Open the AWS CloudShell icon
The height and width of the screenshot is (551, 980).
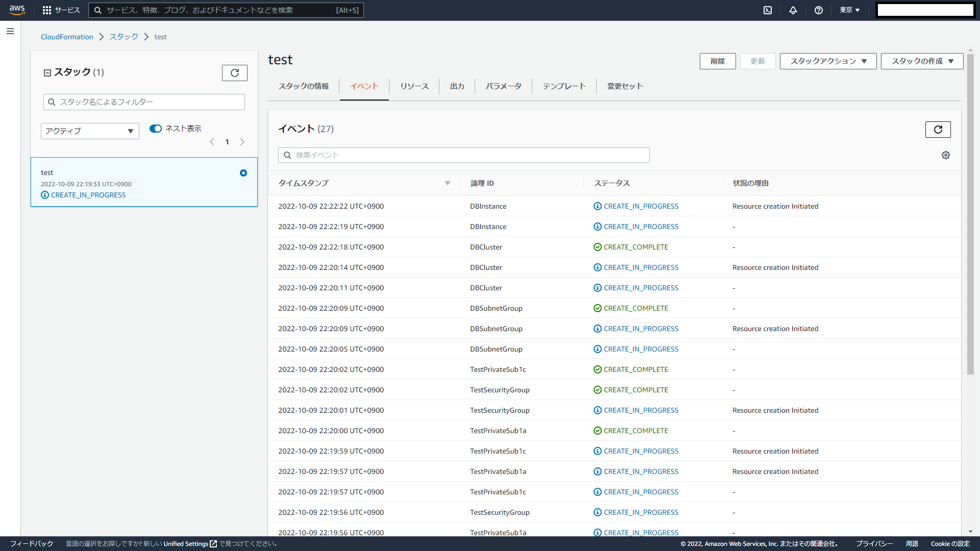coord(768,10)
